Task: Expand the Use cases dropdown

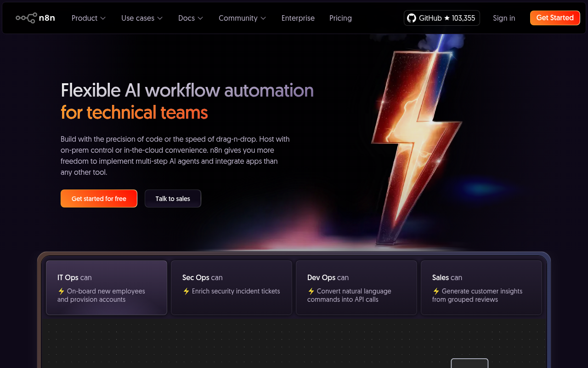Action: click(141, 18)
